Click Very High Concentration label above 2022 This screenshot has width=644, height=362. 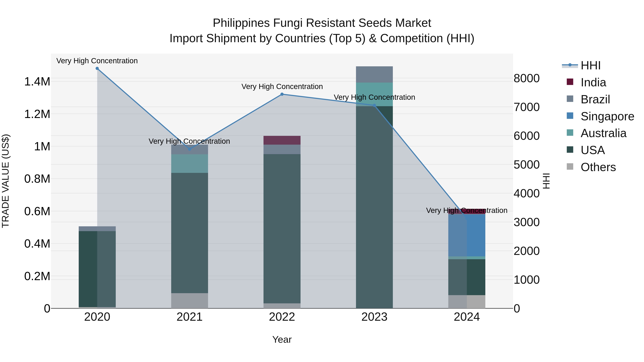(x=282, y=87)
